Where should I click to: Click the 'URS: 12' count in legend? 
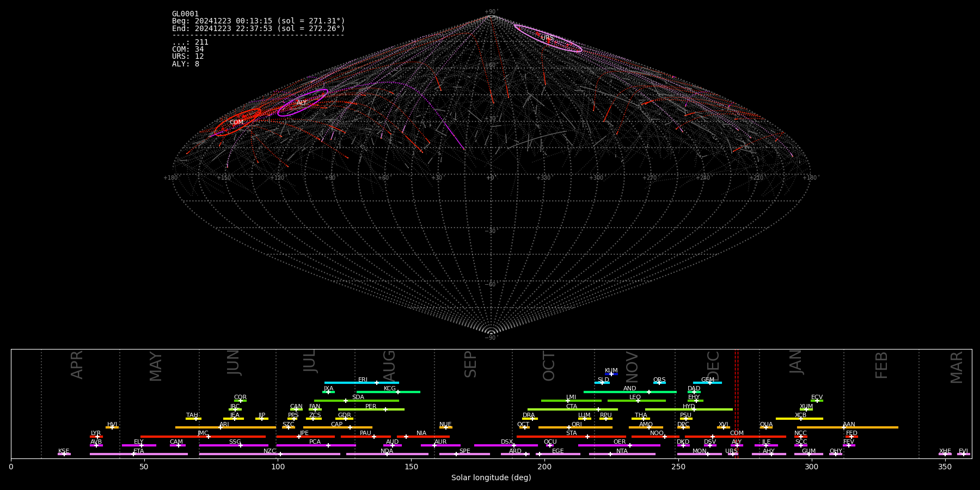pyautogui.click(x=188, y=57)
